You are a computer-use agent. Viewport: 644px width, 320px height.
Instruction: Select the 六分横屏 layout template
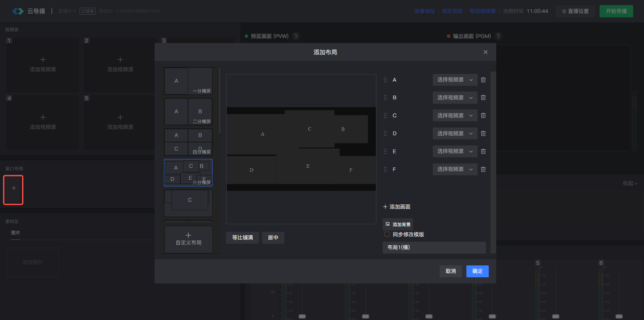188,173
